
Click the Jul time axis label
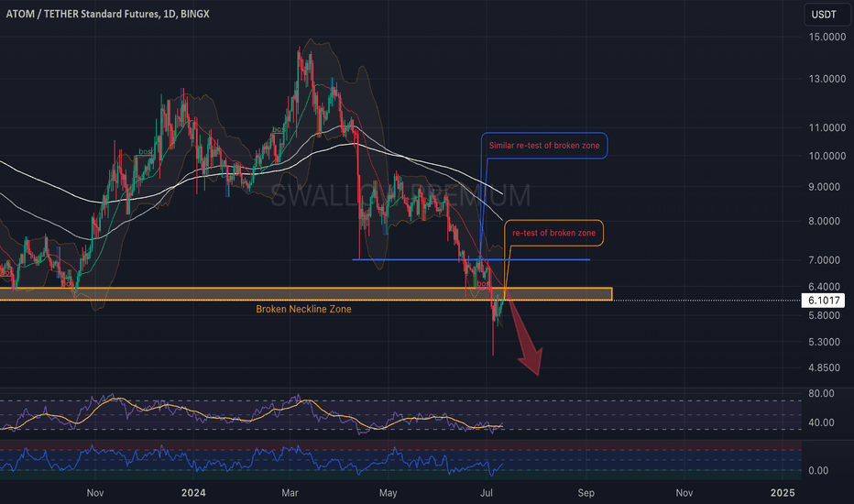click(487, 493)
